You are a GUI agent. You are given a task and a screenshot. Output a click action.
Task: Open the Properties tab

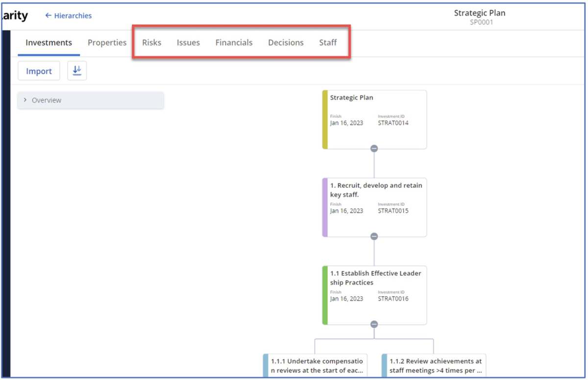(107, 43)
